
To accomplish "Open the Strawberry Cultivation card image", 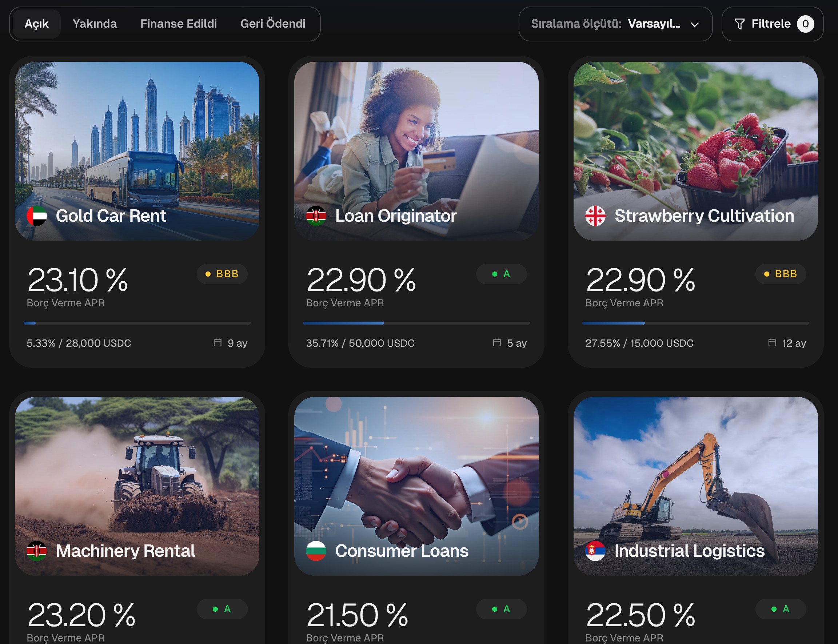I will tap(695, 151).
